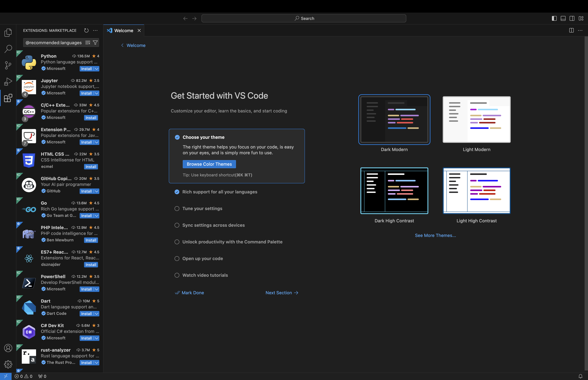Check the Watch video tutorials step

click(x=177, y=275)
